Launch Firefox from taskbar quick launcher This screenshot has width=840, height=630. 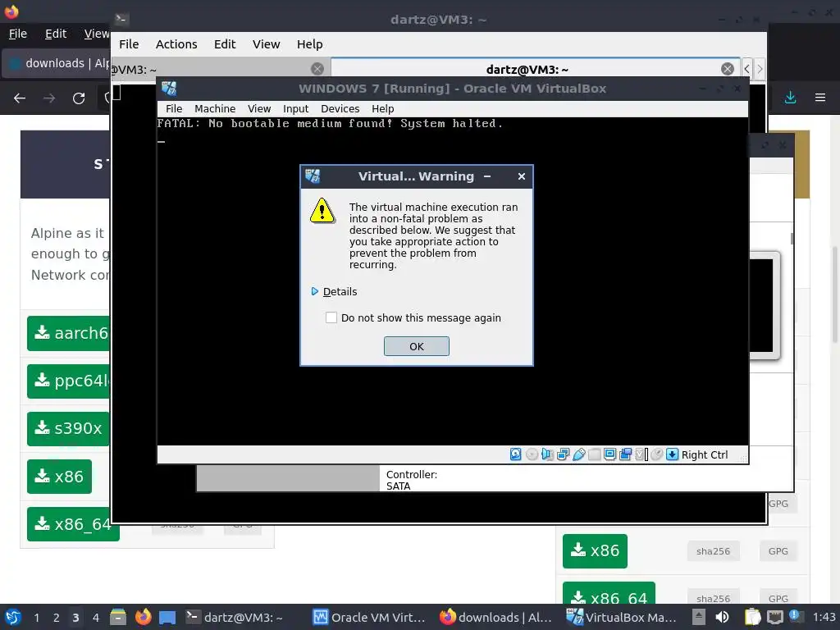click(x=143, y=617)
